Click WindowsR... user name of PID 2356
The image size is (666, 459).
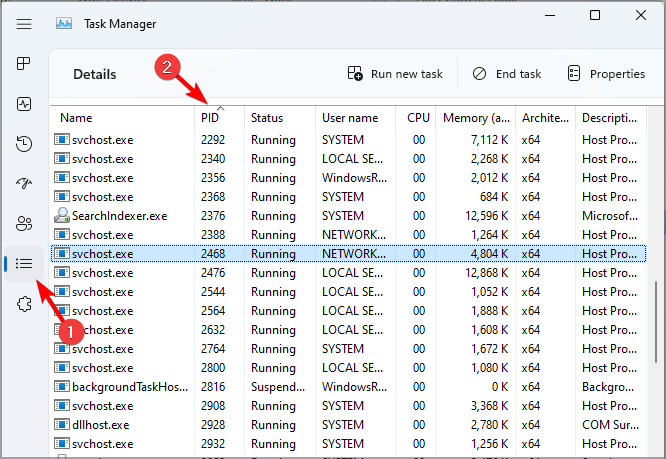coord(354,178)
